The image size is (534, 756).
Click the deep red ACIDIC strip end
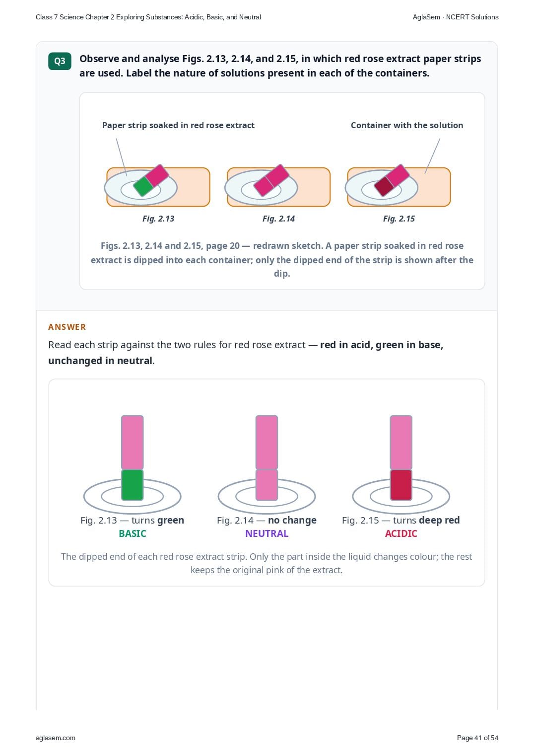401,485
